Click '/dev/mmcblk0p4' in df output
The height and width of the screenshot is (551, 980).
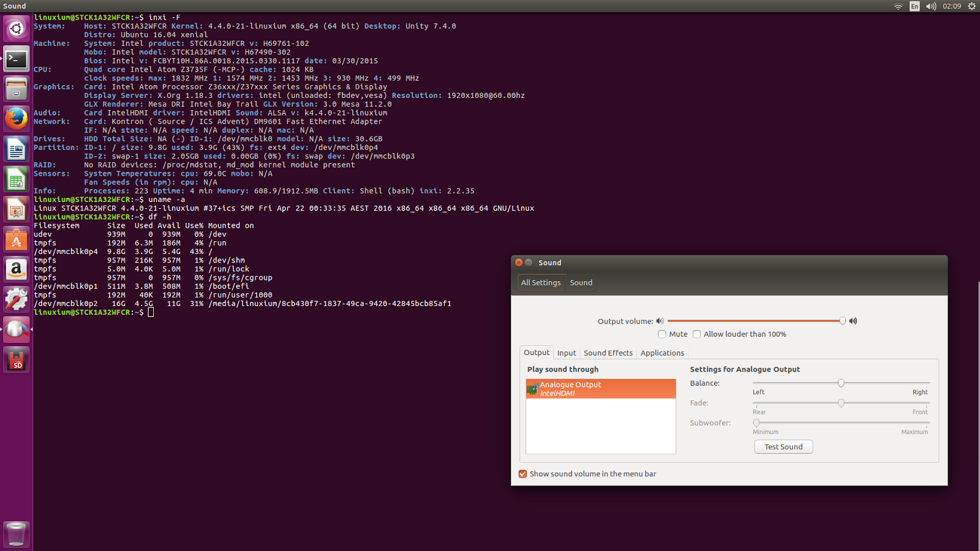click(x=66, y=252)
